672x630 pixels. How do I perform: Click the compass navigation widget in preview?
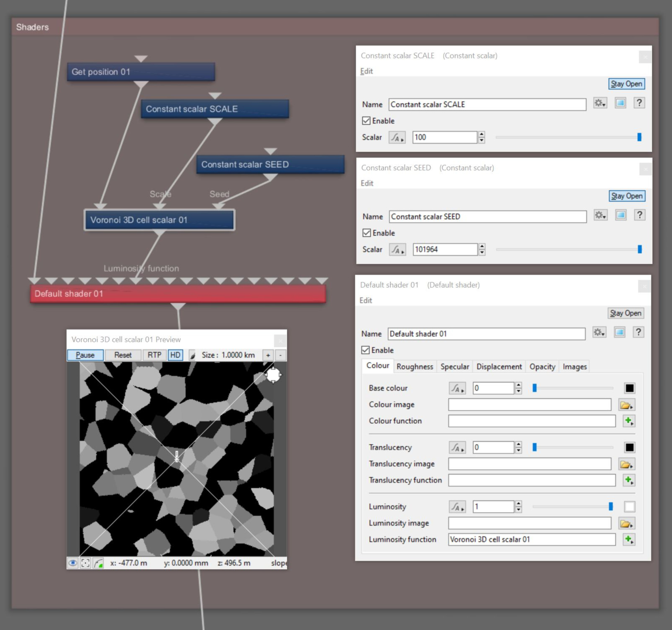pos(273,375)
